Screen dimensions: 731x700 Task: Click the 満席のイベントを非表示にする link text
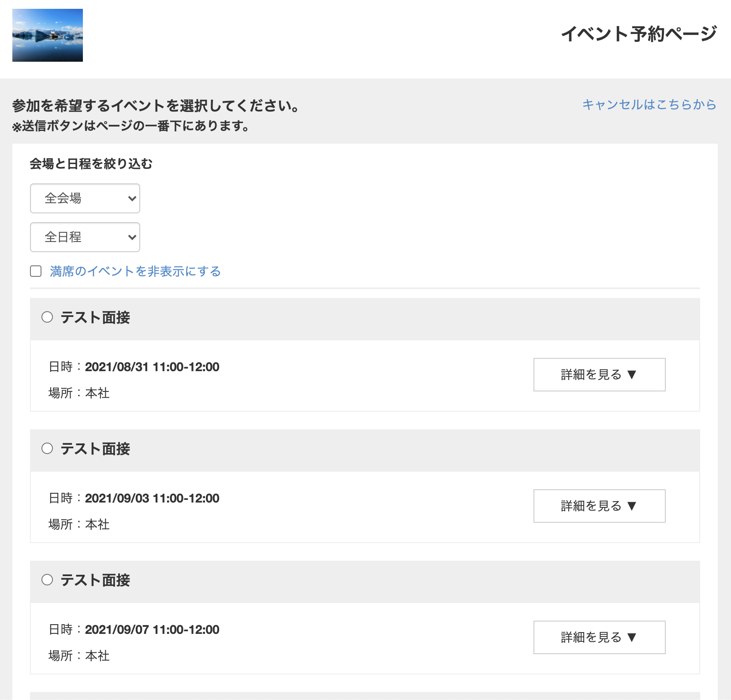coord(134,272)
